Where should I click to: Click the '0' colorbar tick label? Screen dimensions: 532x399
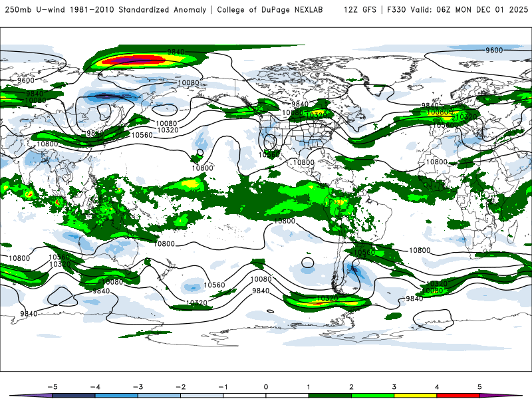[266, 387]
